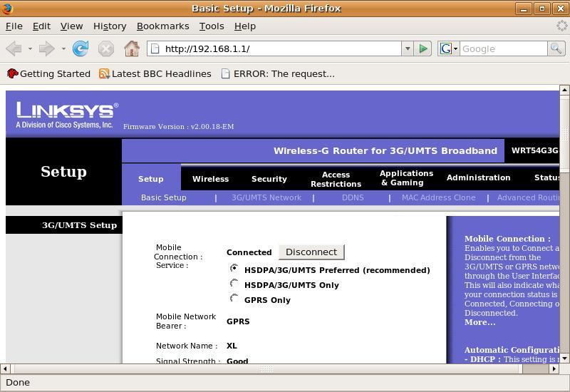Open the Back button history dropdown
Screen dimensions: 570x392
pos(30,48)
